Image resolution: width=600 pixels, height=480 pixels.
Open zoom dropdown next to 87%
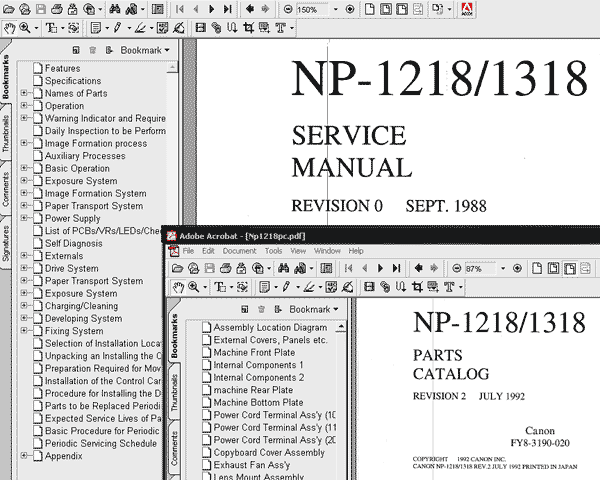tap(503, 268)
